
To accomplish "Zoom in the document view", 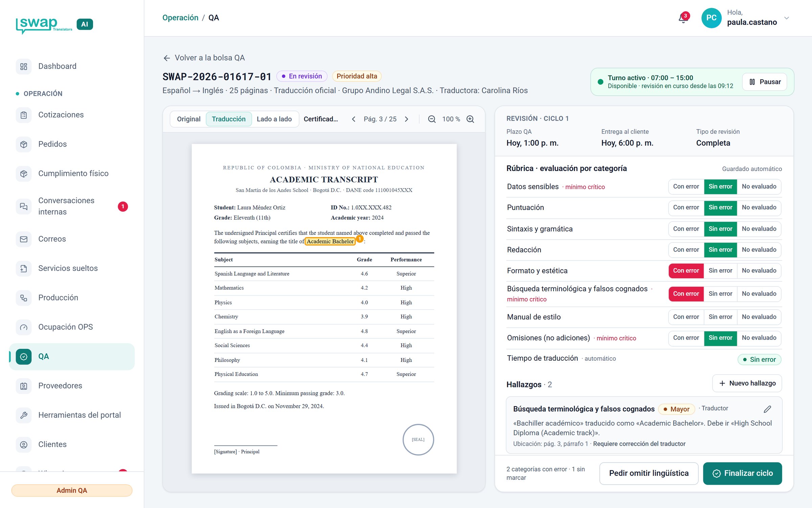I will pos(470,119).
